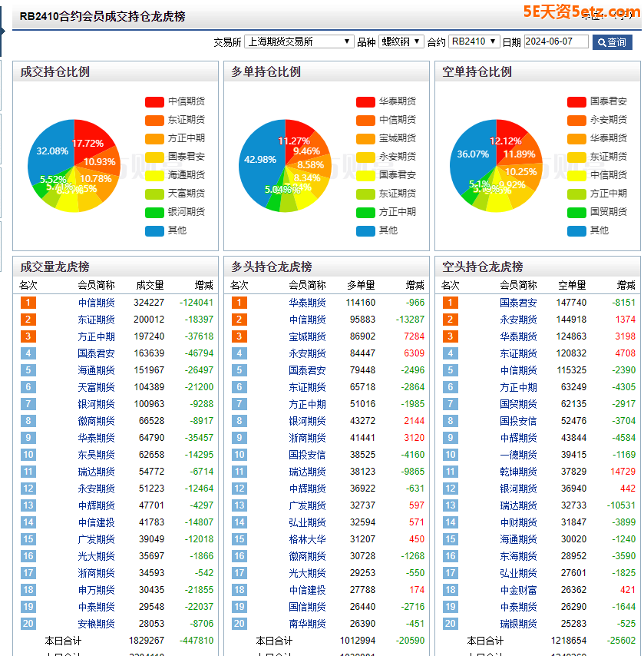644x656 pixels.
Task: Click rank 1 badge in 成交量龙虎榜
Action: pos(28,303)
